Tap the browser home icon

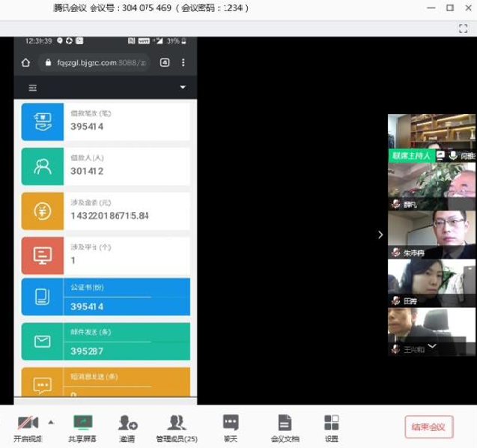pos(25,63)
